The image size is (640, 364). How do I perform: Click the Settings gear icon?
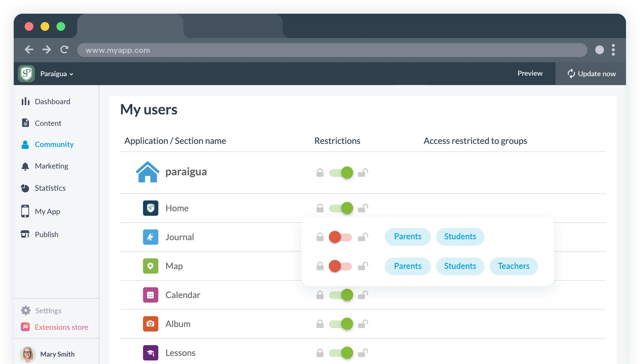pos(26,311)
